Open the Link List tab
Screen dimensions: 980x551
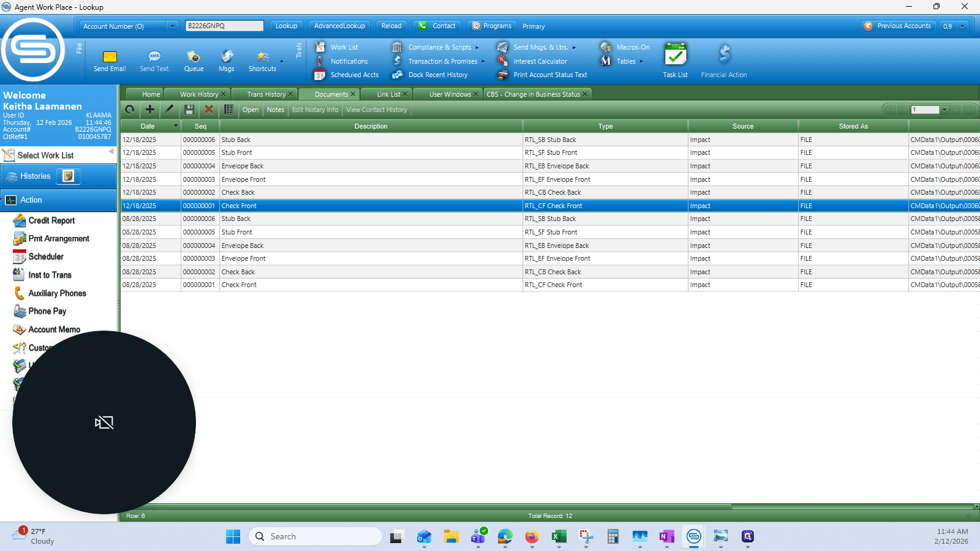coord(388,94)
